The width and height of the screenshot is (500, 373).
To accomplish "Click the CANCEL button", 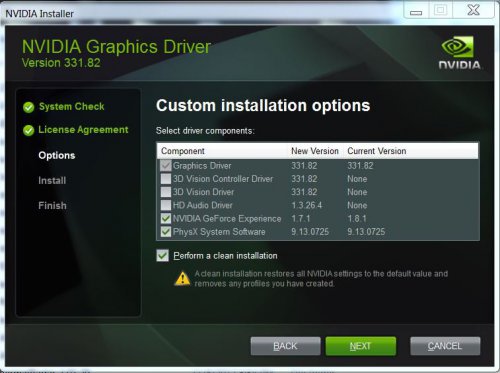I will [445, 346].
